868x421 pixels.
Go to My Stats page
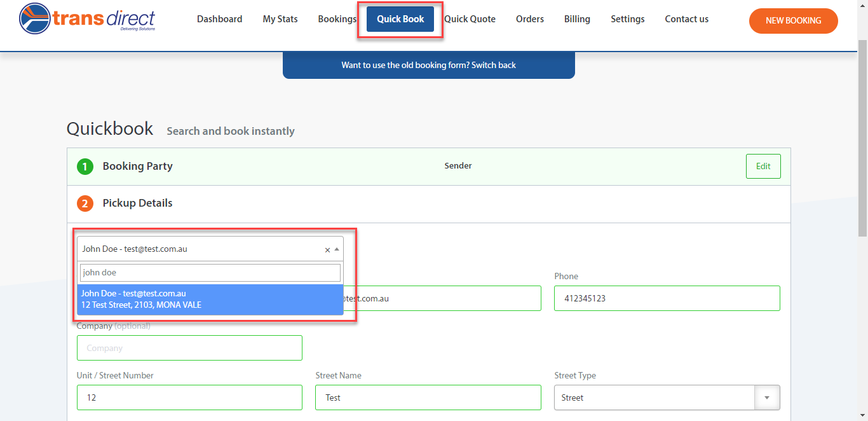point(280,19)
